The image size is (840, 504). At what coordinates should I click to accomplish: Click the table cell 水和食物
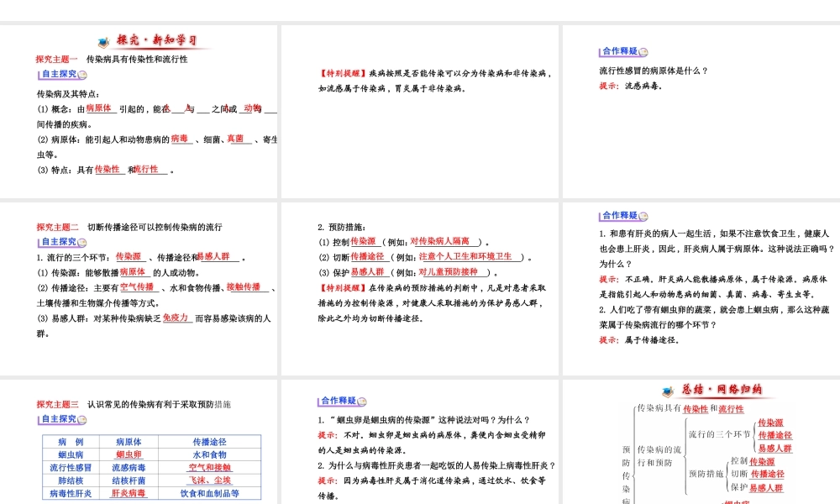pyautogui.click(x=209, y=454)
